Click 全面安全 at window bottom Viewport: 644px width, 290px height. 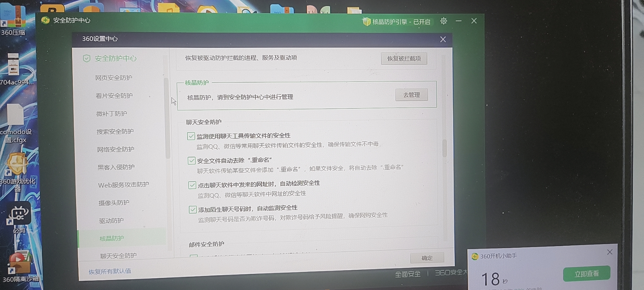[408, 274]
